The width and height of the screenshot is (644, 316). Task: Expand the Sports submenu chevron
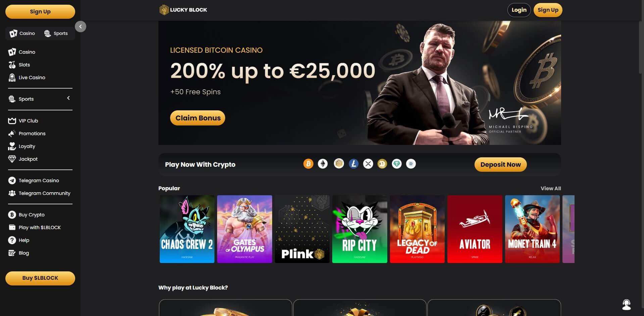point(68,98)
